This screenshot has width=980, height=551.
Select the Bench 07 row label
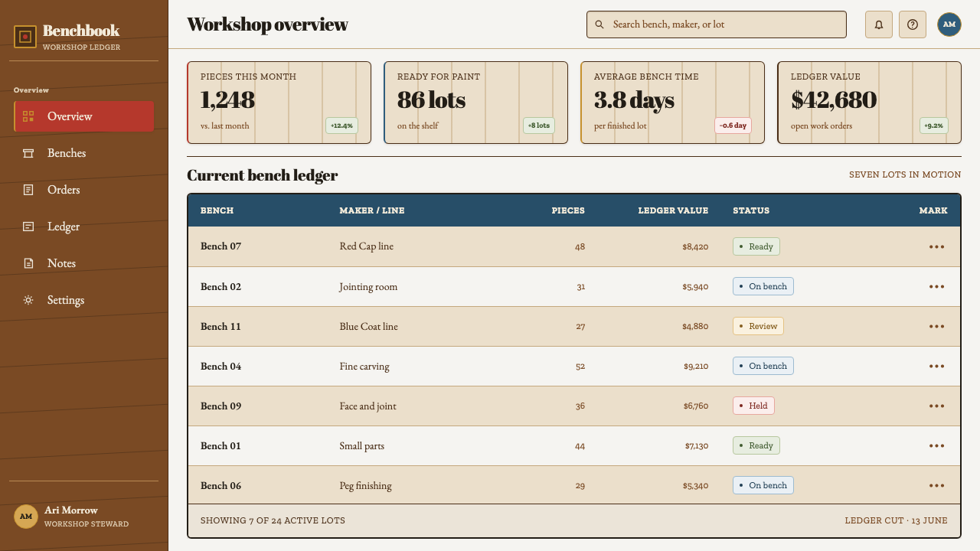[220, 246]
